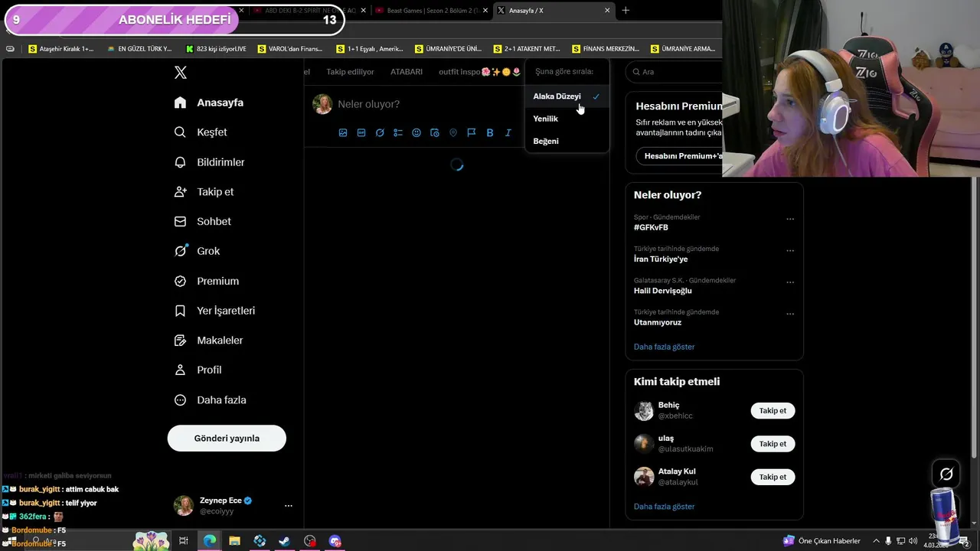Viewport: 980px width, 551px height.
Task: Open Bildirimler notifications
Action: click(x=210, y=162)
